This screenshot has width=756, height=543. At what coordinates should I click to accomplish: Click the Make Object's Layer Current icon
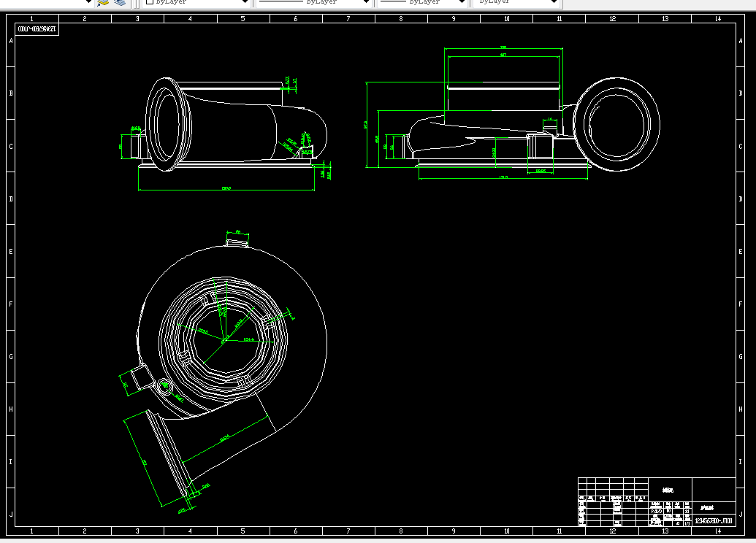point(103,3)
